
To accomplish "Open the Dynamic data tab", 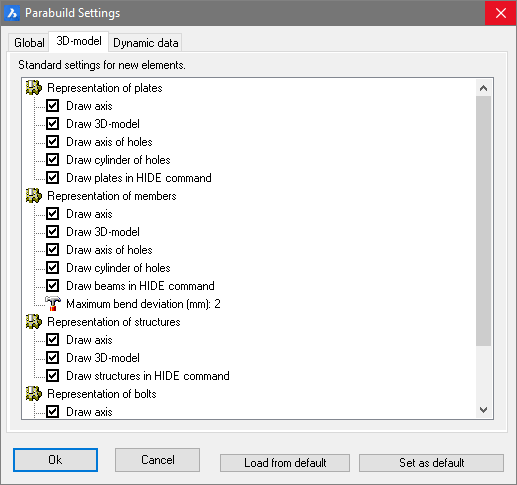I will click(x=145, y=43).
